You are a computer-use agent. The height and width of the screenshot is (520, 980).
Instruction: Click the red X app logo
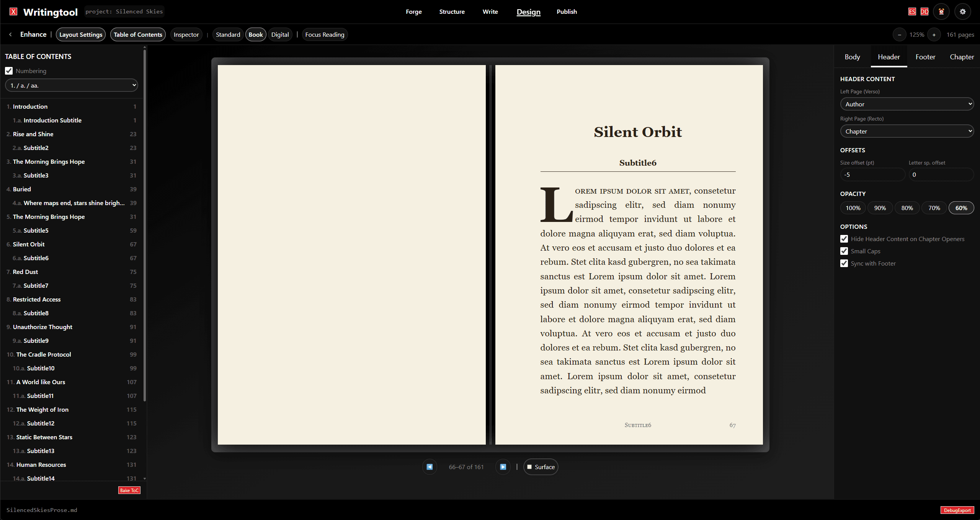(x=13, y=11)
